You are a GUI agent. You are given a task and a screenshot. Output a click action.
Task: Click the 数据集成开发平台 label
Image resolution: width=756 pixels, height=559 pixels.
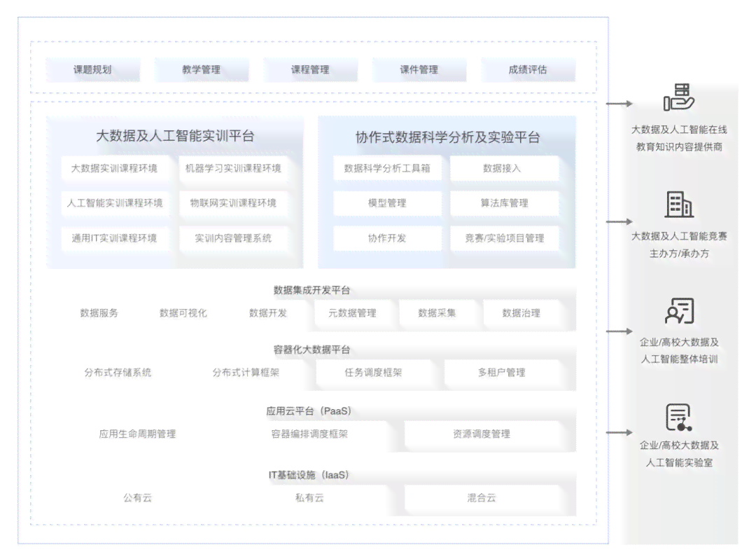311,290
